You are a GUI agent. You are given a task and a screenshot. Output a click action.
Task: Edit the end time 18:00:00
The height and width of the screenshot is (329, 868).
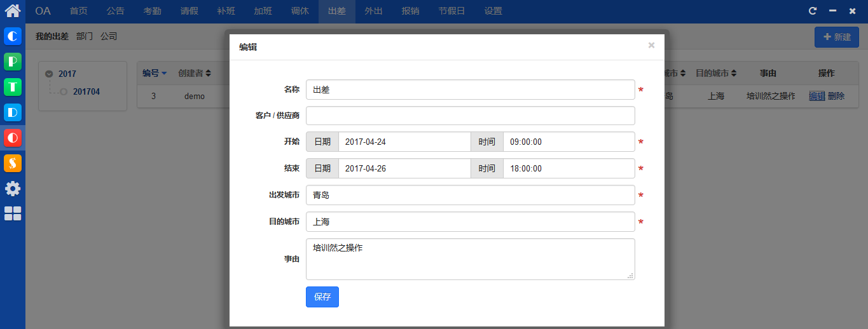pos(569,168)
